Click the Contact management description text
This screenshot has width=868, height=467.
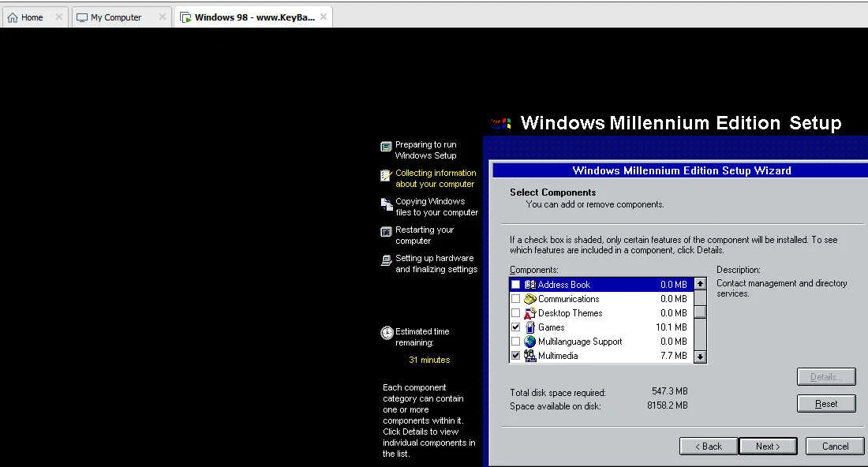[782, 288]
